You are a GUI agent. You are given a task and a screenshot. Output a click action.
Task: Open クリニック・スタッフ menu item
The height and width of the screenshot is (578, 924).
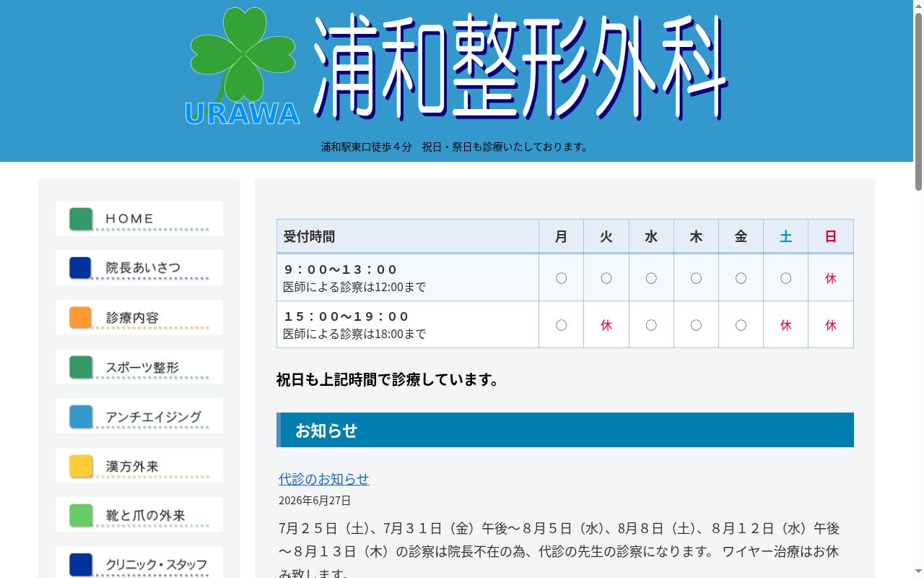tap(139, 564)
